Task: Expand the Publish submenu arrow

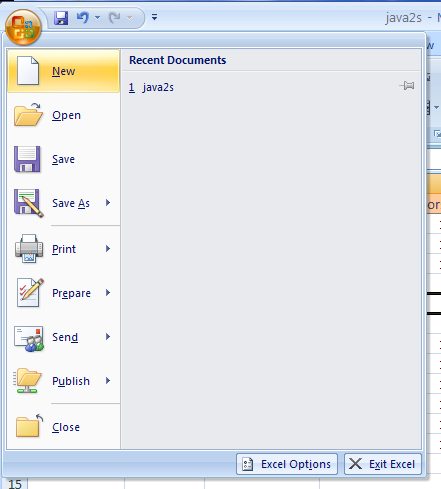Action: click(x=108, y=381)
